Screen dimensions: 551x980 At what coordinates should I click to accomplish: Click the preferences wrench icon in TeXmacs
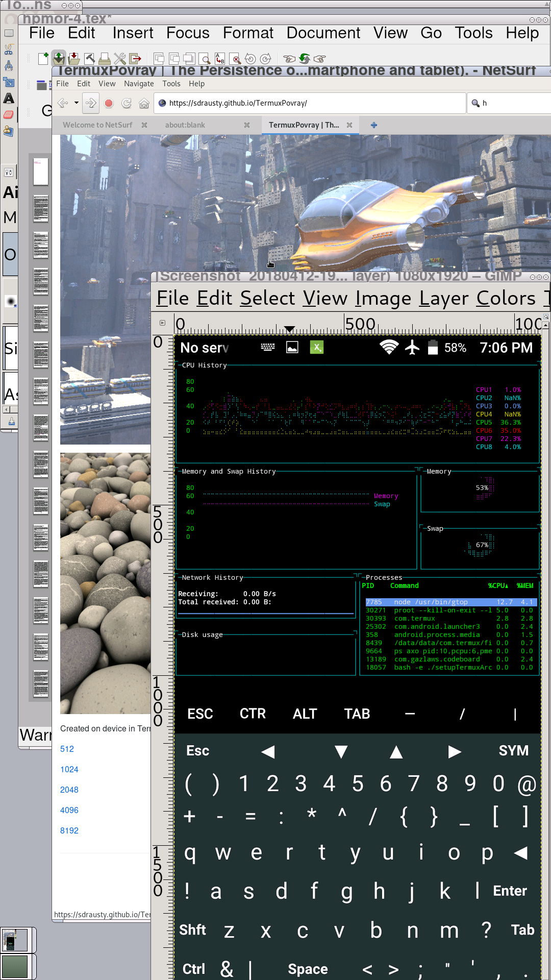pos(120,58)
